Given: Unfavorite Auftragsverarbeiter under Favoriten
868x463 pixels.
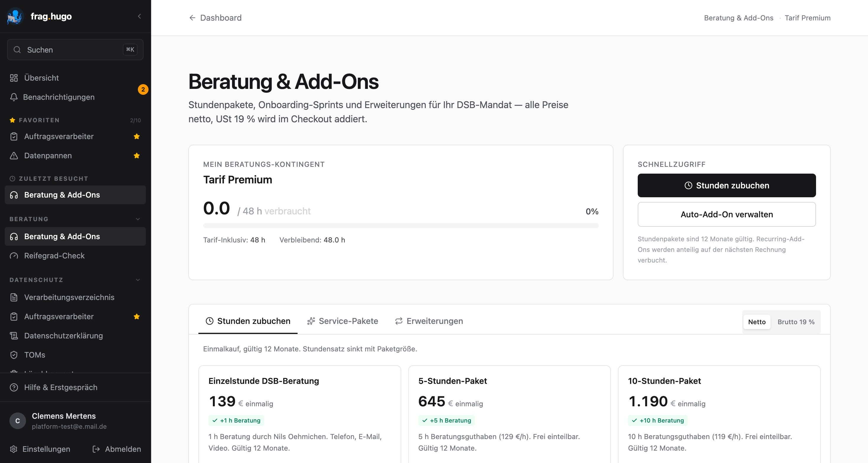Looking at the screenshot, I should click(x=136, y=136).
